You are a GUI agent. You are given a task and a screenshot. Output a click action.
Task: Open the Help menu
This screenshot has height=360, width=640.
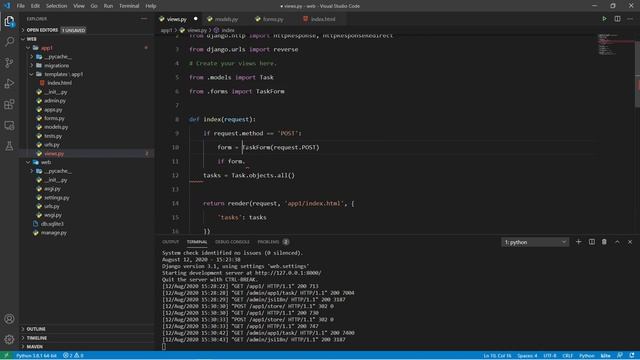[151, 6]
